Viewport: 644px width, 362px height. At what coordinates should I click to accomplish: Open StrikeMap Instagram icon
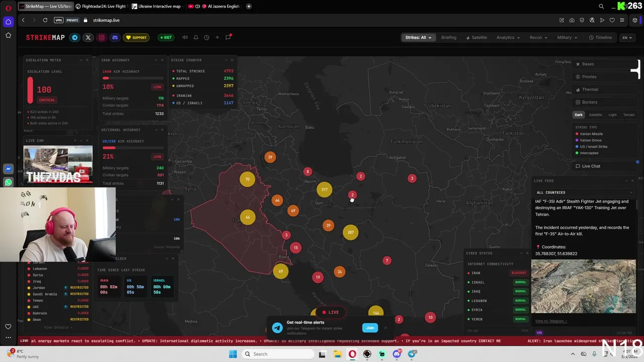(x=102, y=37)
